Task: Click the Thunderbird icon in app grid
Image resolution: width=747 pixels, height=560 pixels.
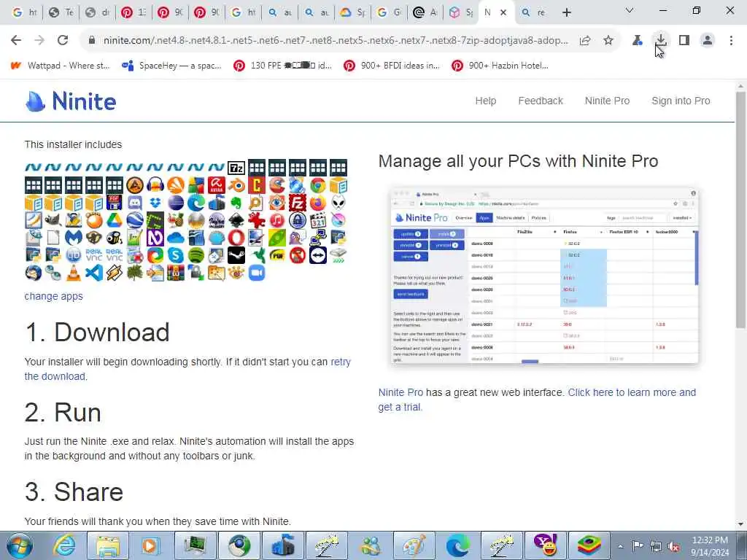Action: [x=34, y=273]
